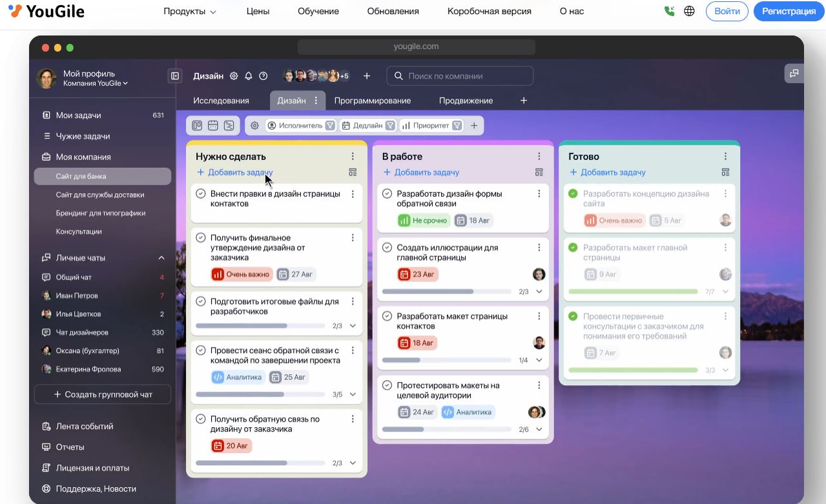Open filter bar settings gear
Viewport: 826px width, 504px height.
coord(254,126)
